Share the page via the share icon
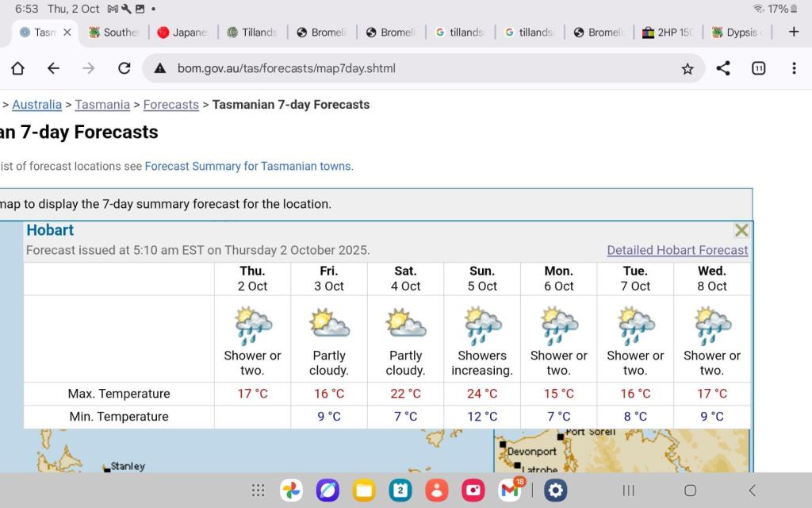The image size is (812, 508). [x=723, y=68]
